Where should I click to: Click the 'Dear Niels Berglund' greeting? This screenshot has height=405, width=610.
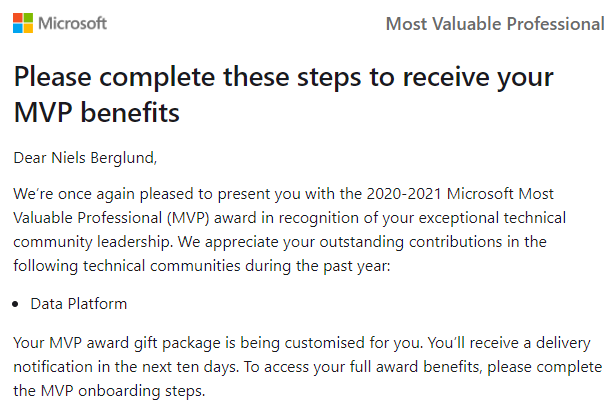tap(85, 158)
